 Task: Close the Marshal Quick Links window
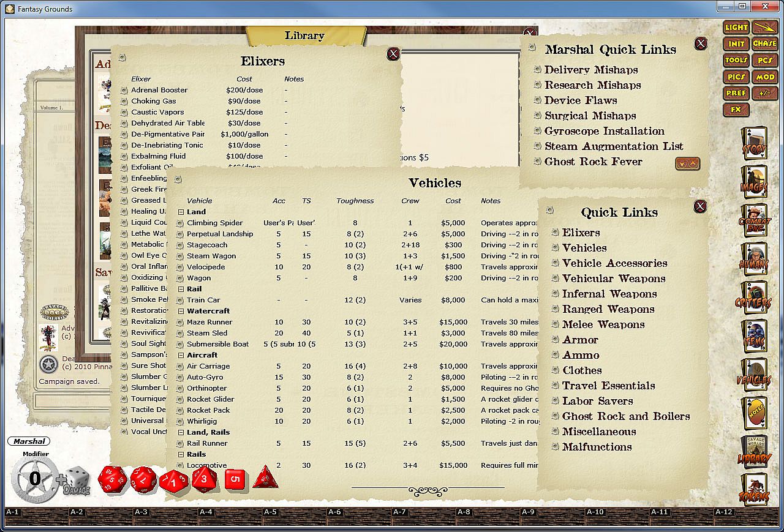701,43
